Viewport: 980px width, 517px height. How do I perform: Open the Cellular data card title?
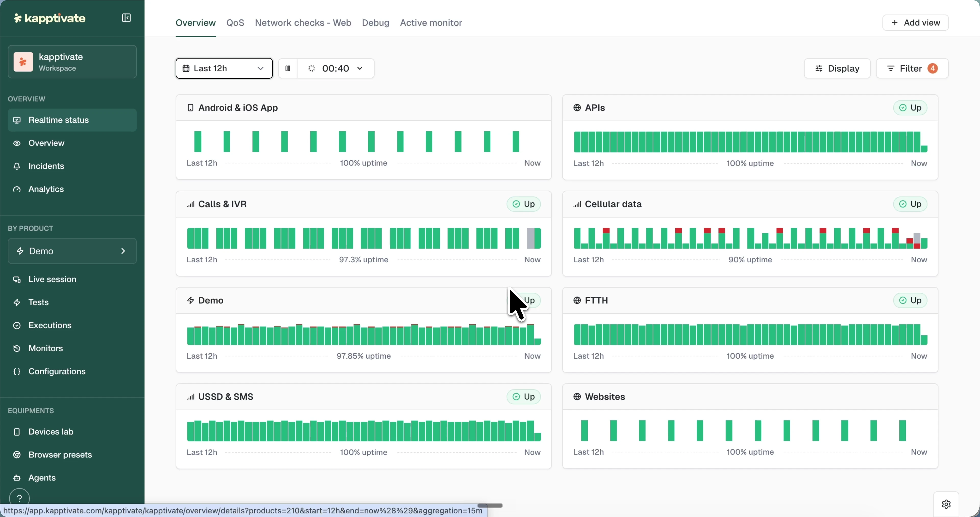613,204
